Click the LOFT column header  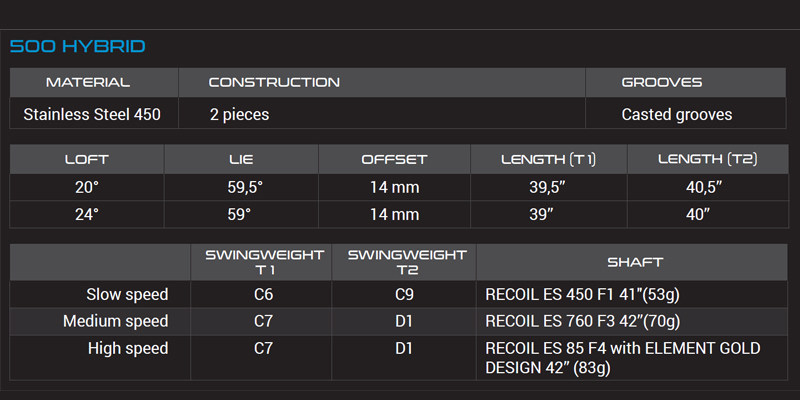click(x=86, y=159)
